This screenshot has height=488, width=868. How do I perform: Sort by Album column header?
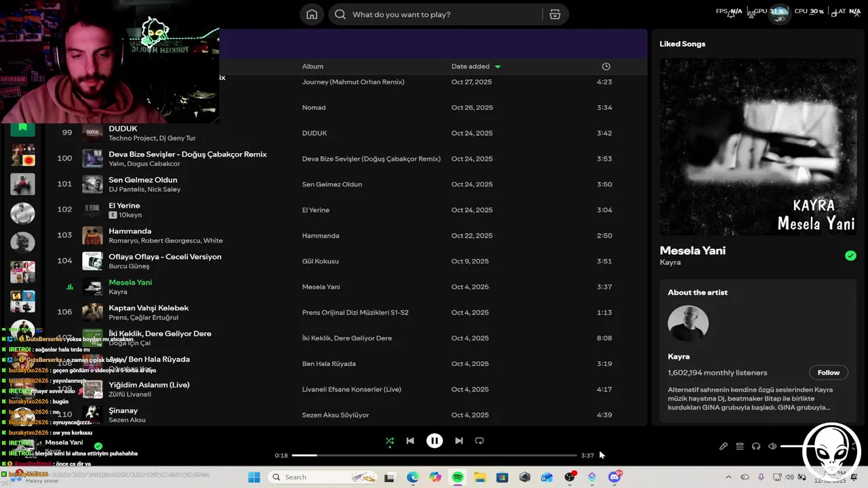click(313, 66)
